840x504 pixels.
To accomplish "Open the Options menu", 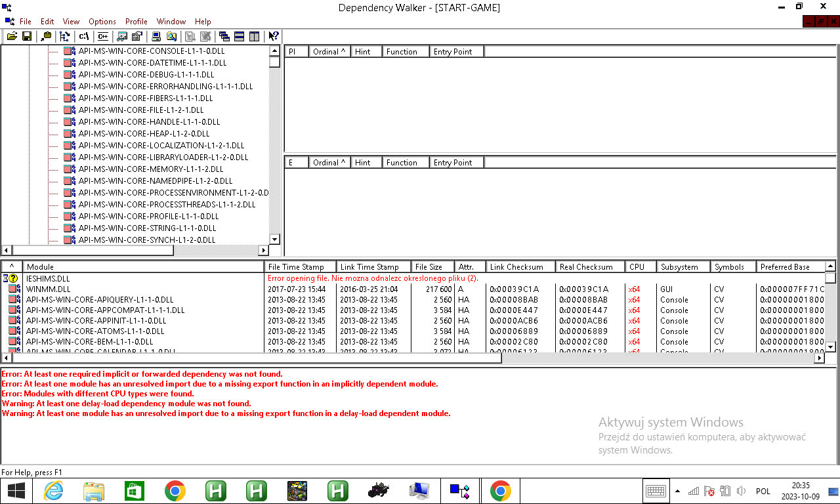I will coord(102,22).
